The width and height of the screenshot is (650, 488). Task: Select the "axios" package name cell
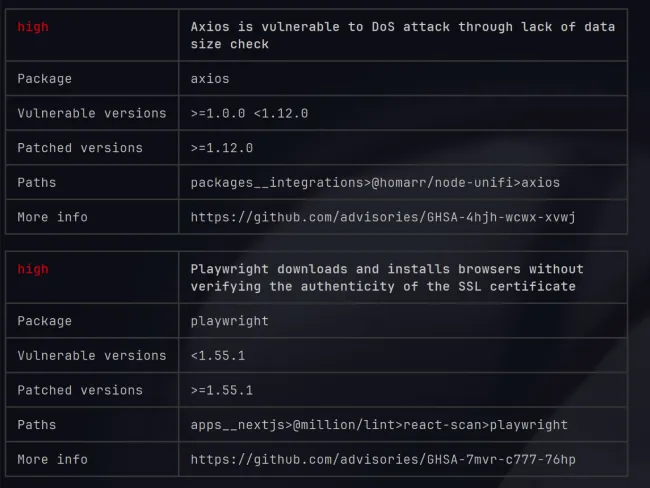(210, 79)
